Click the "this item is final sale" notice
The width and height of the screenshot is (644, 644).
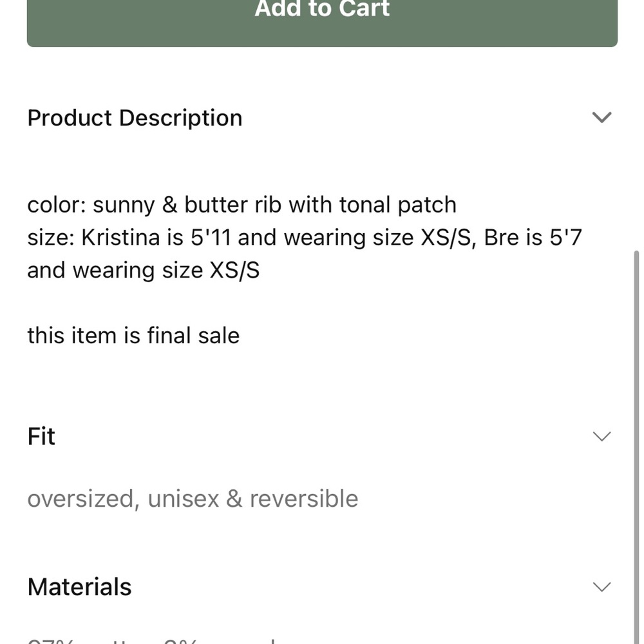[133, 336]
